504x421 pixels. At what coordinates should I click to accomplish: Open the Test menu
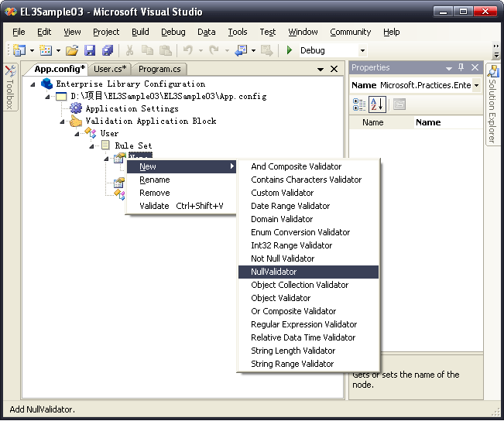click(x=267, y=32)
